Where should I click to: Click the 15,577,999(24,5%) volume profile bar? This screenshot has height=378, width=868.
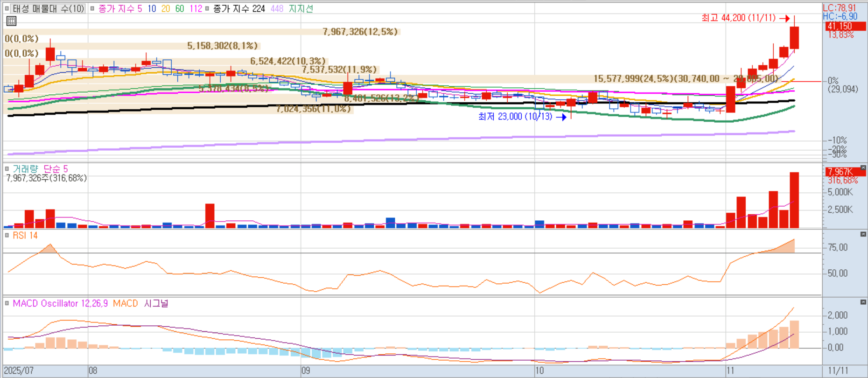click(391, 79)
